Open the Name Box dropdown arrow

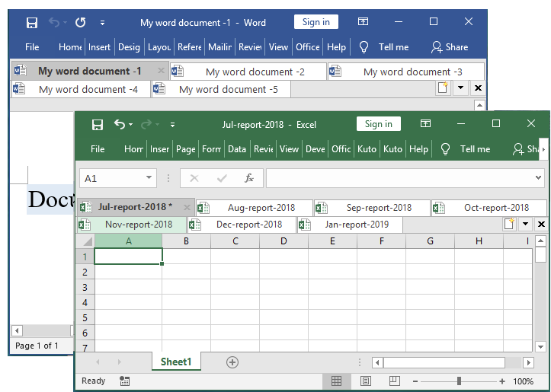[149, 177]
